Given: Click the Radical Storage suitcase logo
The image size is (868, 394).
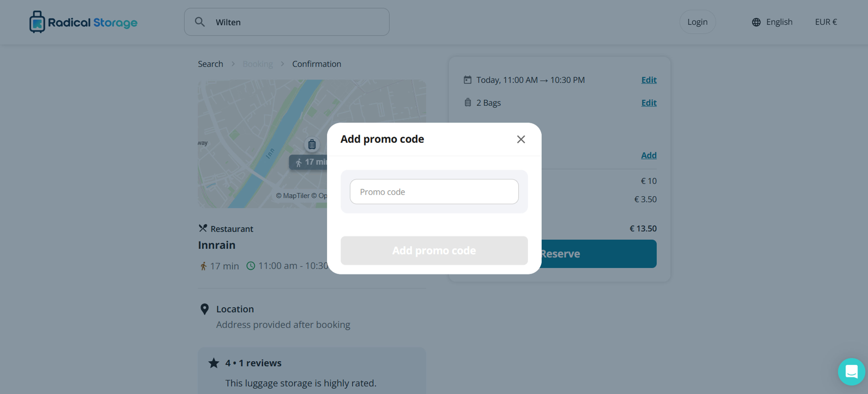Looking at the screenshot, I should click(37, 22).
